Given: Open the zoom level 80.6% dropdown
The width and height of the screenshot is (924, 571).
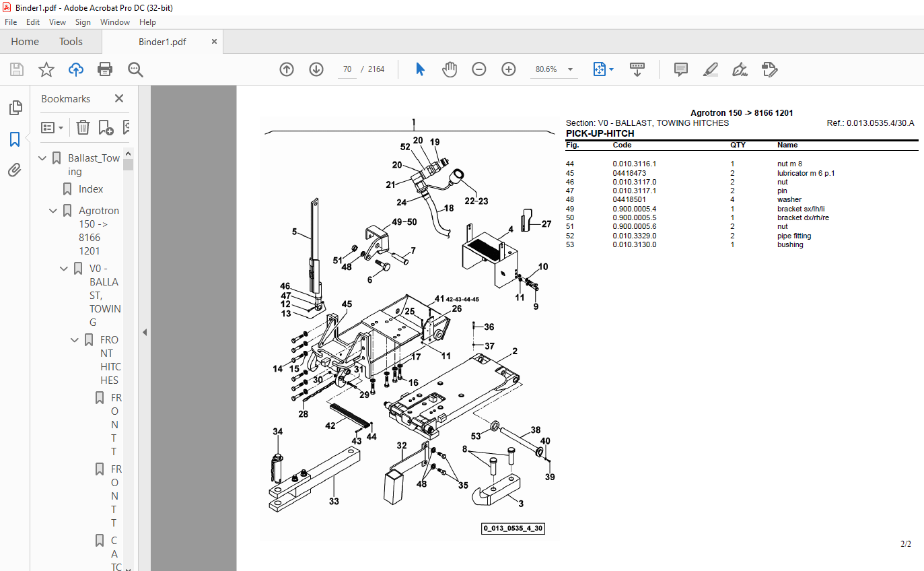Looking at the screenshot, I should [x=571, y=69].
